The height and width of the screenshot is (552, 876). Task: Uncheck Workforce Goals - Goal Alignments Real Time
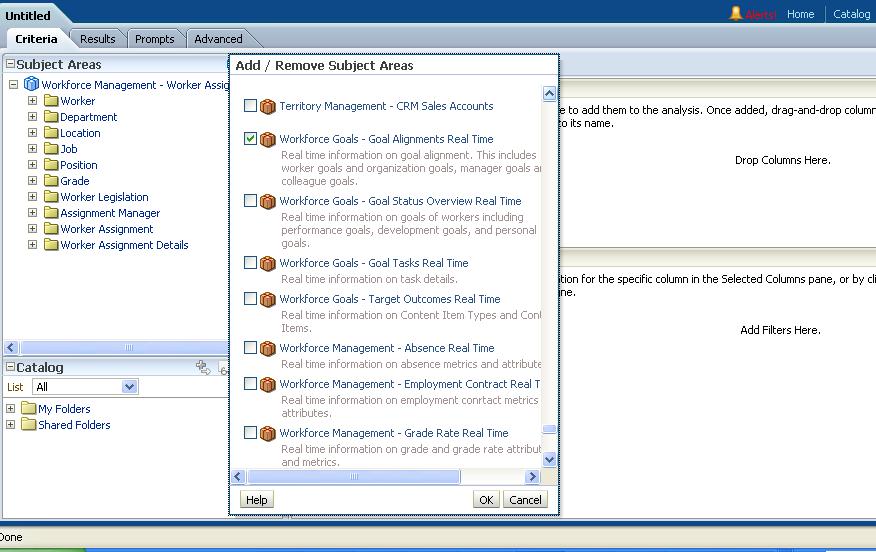(x=250, y=138)
